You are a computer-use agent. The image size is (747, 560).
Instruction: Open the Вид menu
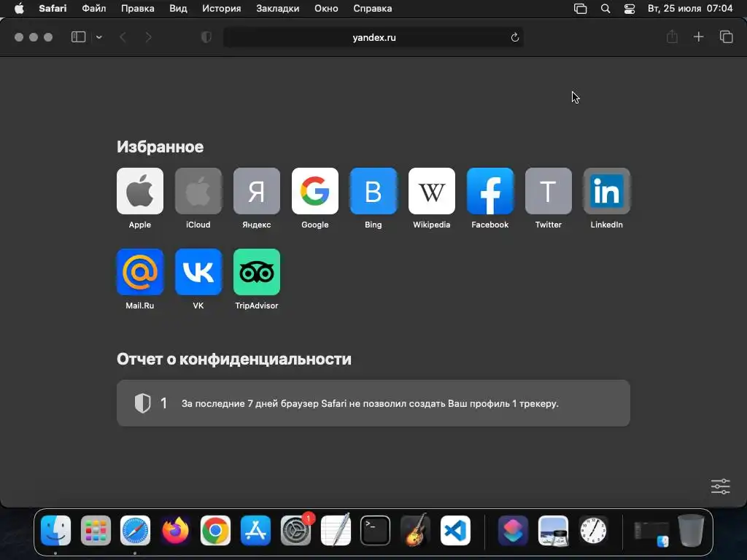(x=178, y=9)
